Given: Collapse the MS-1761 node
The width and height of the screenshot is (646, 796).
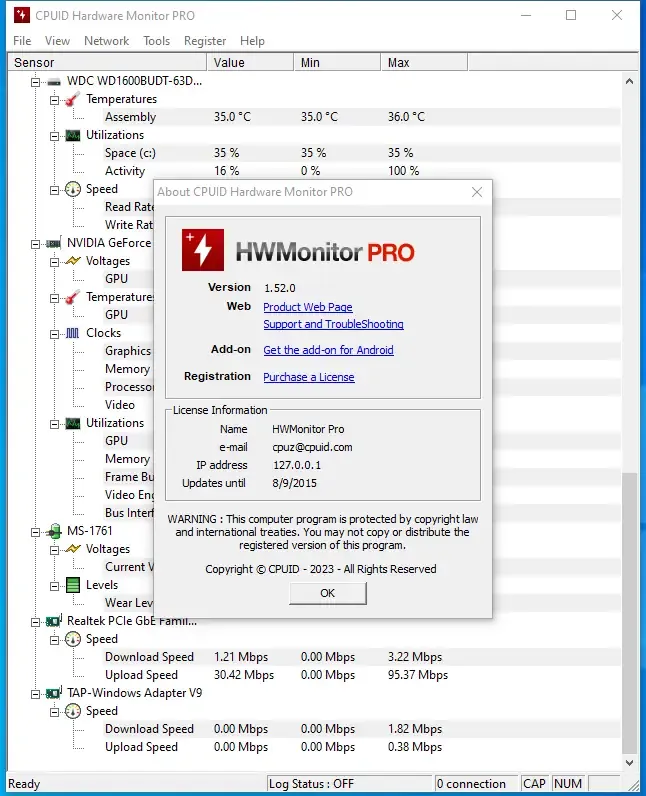Looking at the screenshot, I should coord(35,532).
